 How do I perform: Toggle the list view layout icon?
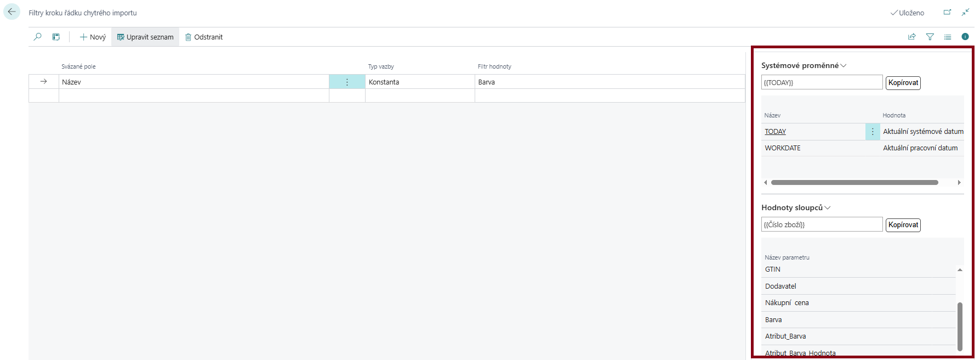coord(948,37)
